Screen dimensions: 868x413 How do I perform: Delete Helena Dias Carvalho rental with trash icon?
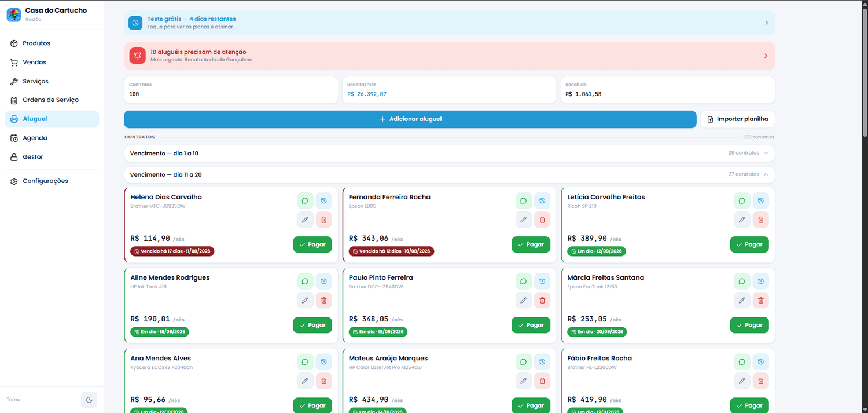tap(324, 220)
